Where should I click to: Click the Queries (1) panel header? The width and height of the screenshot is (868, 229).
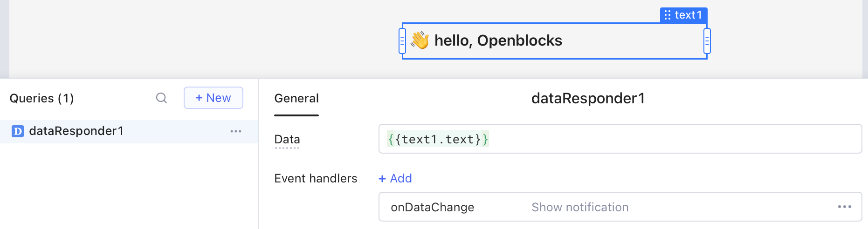click(42, 98)
